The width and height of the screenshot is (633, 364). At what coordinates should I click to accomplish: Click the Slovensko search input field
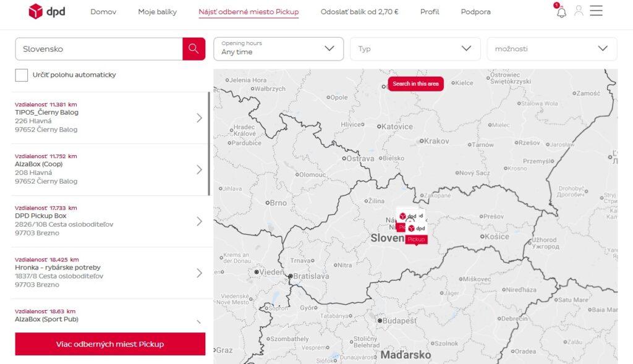click(x=99, y=49)
